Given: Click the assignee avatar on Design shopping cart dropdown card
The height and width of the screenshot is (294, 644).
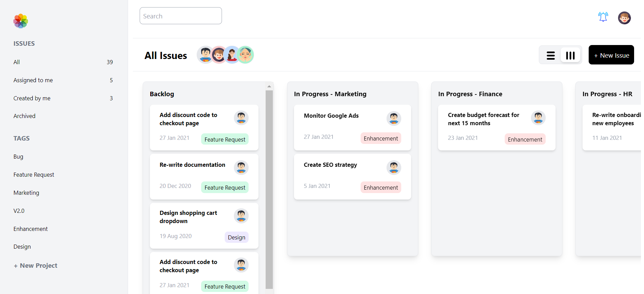Looking at the screenshot, I should 241,216.
